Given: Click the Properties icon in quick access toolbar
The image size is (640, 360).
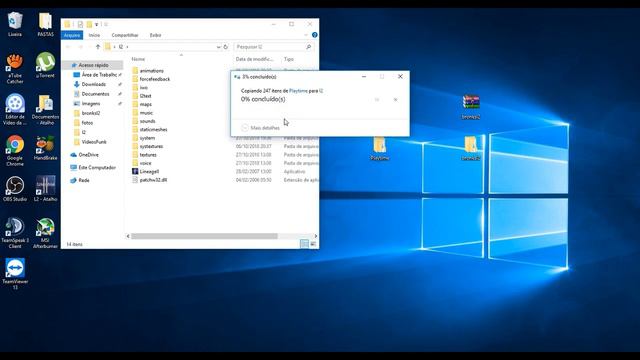Looking at the screenshot, I should (x=80, y=24).
